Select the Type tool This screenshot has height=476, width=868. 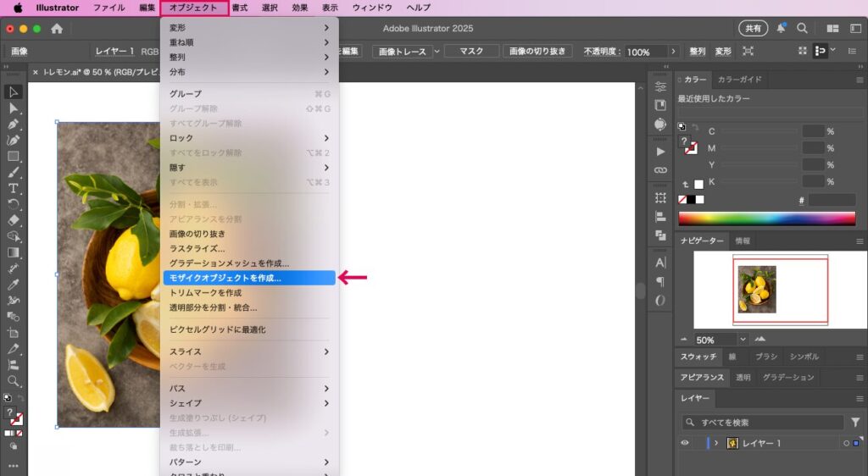[x=14, y=189]
